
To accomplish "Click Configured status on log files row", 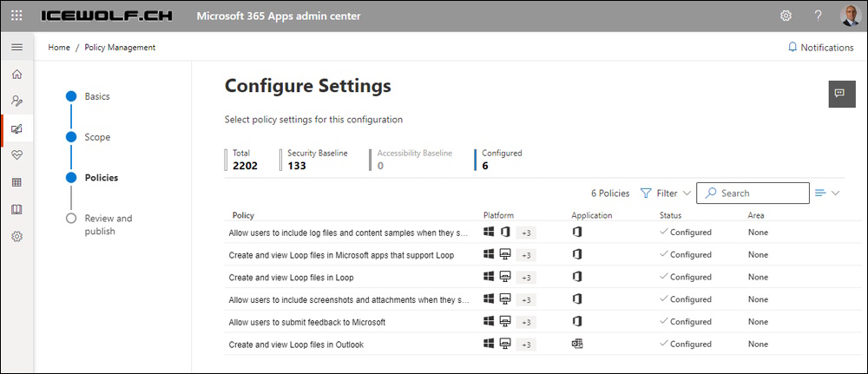I will pos(686,233).
